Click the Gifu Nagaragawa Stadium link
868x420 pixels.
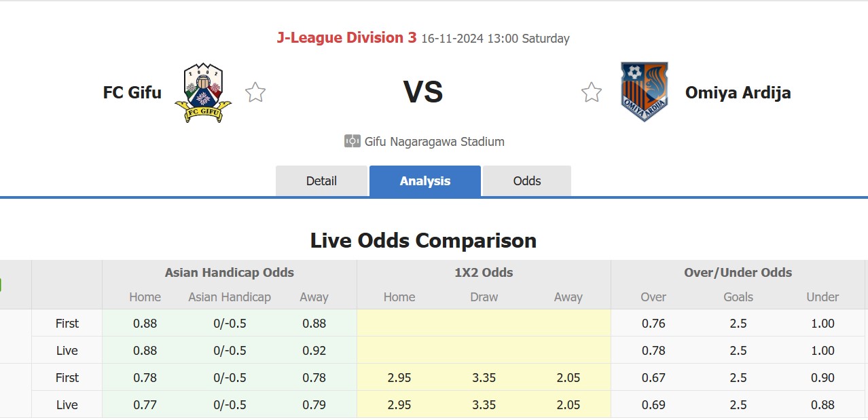(435, 141)
